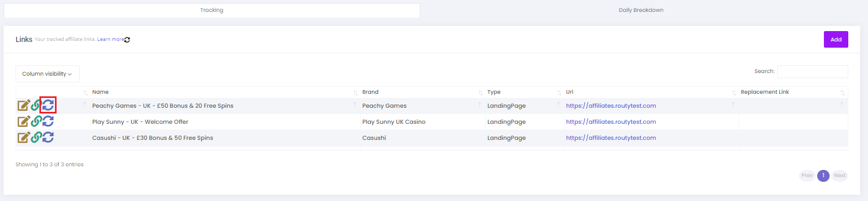Open Casushi affiliates.routytest.com URL

611,138
